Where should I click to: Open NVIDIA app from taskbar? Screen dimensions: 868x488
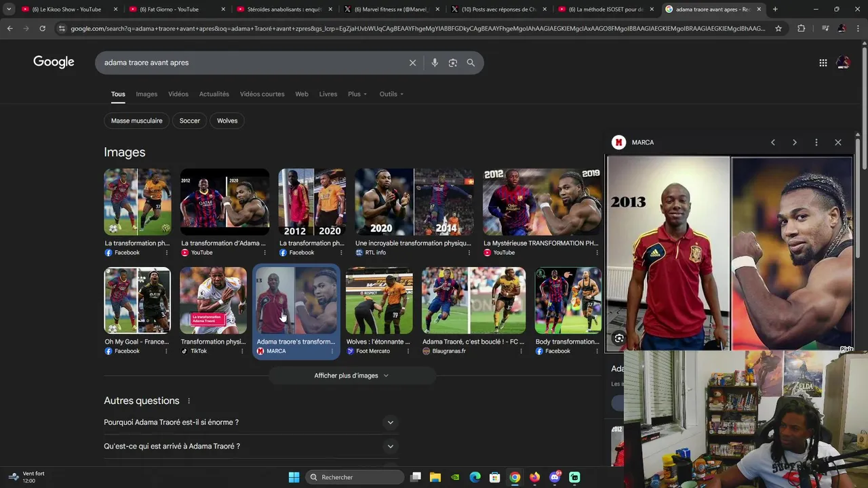click(456, 477)
